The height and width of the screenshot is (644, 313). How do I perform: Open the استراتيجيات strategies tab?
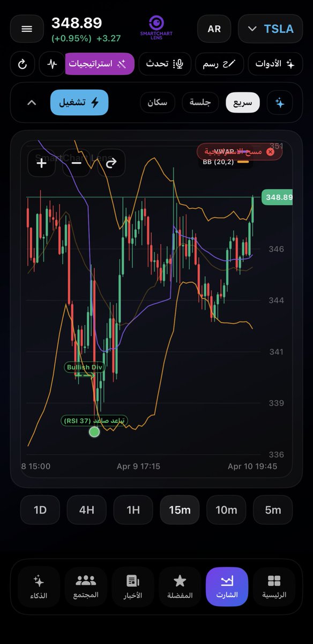100,64
